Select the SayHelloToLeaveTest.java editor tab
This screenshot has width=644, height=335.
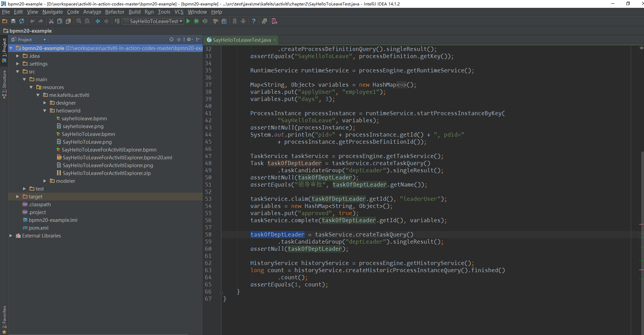coord(241,40)
